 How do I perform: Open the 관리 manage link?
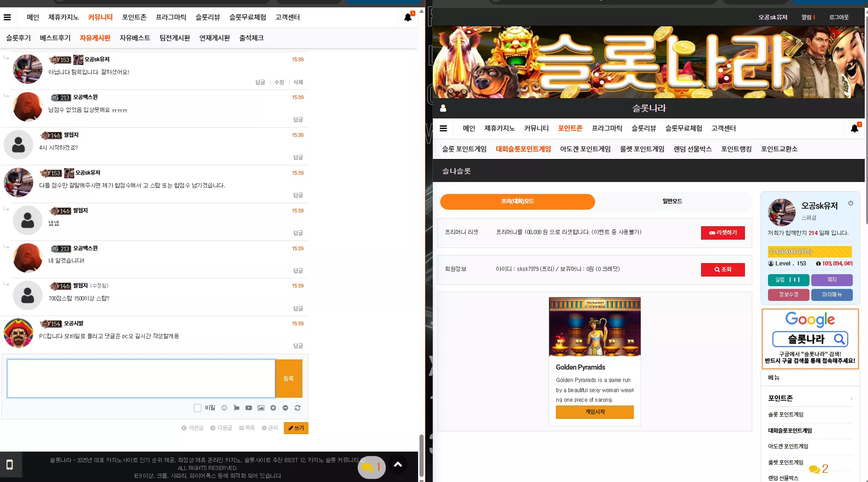270,428
